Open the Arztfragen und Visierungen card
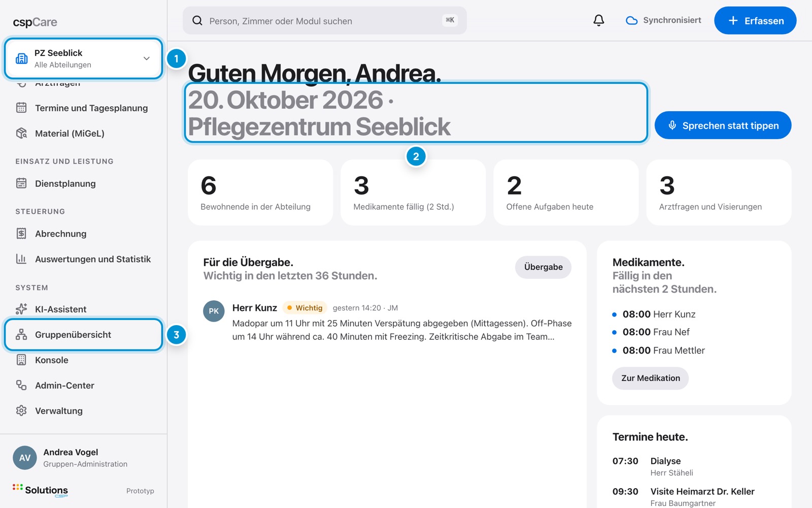812x508 pixels. [x=719, y=193]
